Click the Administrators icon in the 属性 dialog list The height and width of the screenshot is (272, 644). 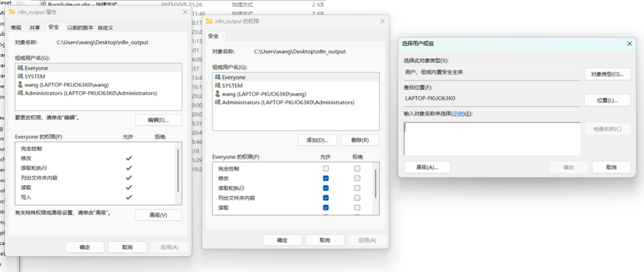click(21, 93)
